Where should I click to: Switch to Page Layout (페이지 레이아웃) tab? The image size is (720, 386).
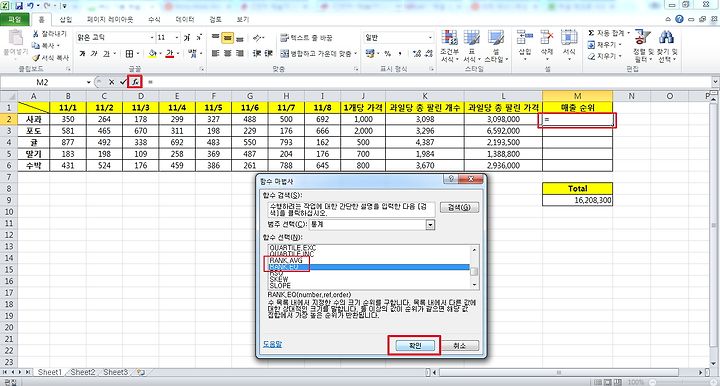pos(110,19)
